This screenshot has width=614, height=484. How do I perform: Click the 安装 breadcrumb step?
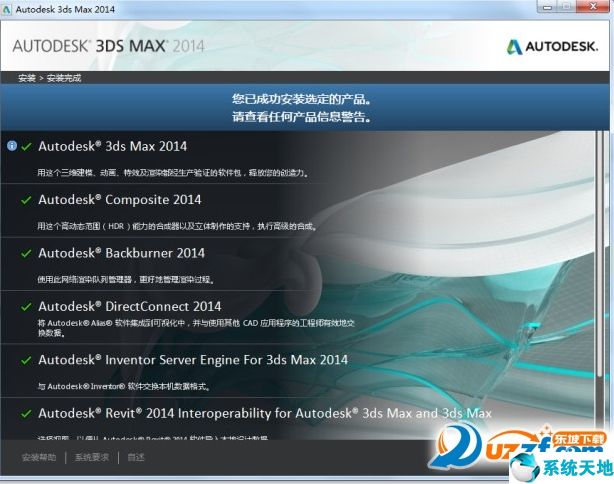(x=27, y=78)
